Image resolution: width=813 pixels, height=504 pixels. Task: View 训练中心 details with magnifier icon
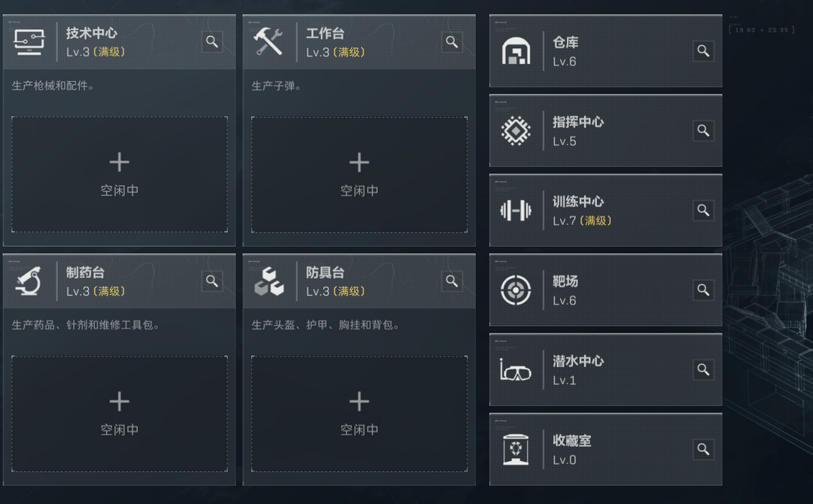point(703,211)
